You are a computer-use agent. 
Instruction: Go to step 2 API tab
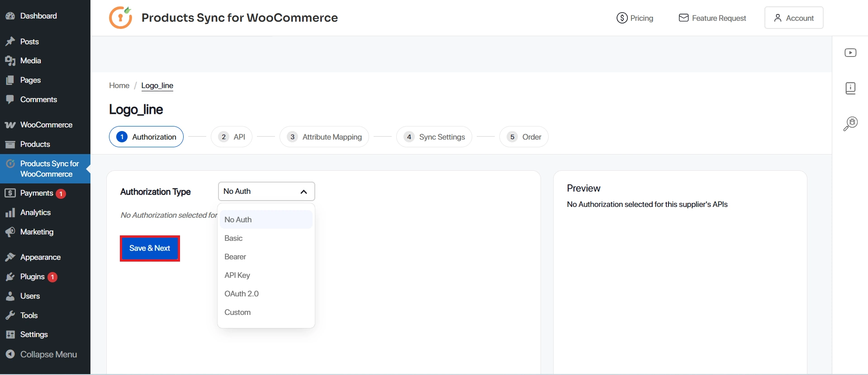coord(232,137)
